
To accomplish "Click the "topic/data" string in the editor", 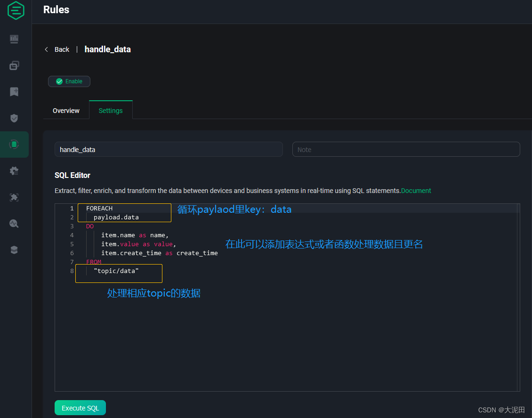I will coord(116,271).
